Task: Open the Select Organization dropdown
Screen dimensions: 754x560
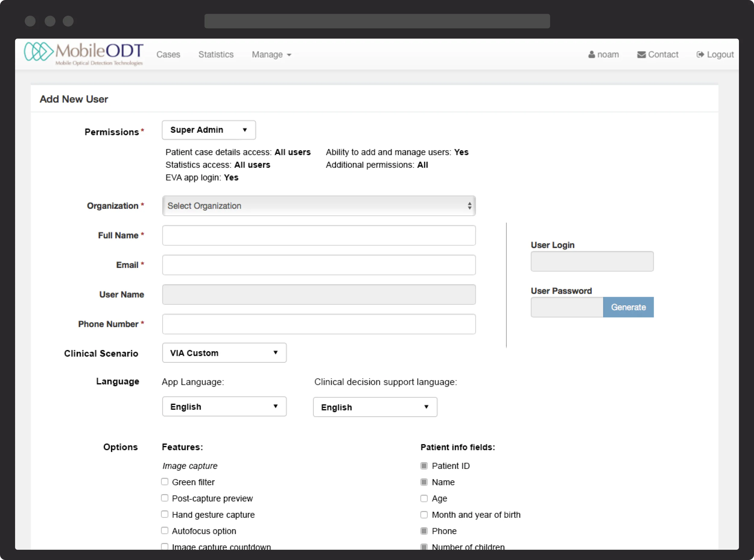Action: pyautogui.click(x=318, y=206)
